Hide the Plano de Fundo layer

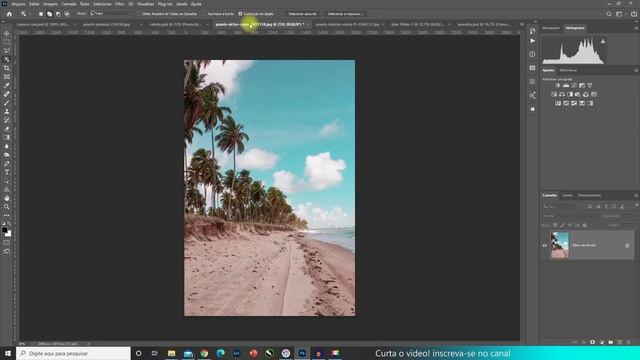[x=544, y=245]
